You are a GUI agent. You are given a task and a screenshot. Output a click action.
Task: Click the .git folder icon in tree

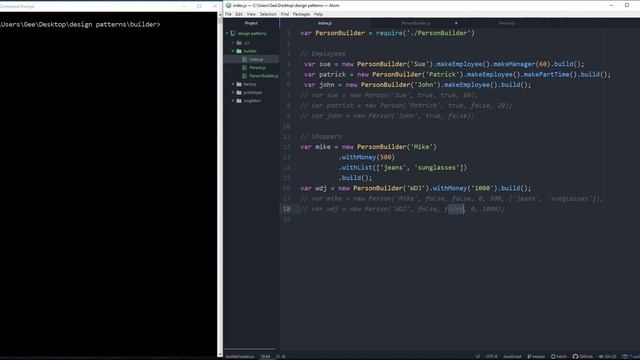coord(239,42)
